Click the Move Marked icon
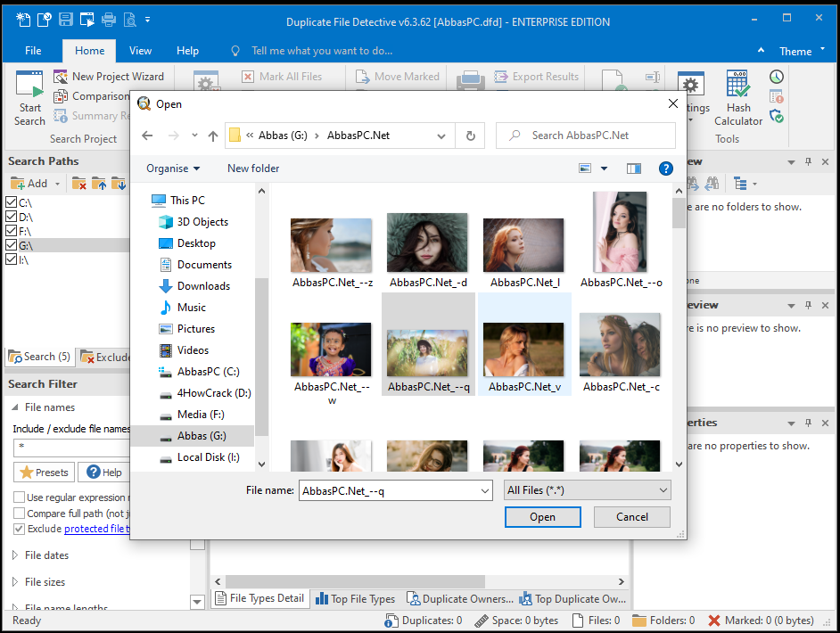The image size is (840, 633). pyautogui.click(x=363, y=77)
